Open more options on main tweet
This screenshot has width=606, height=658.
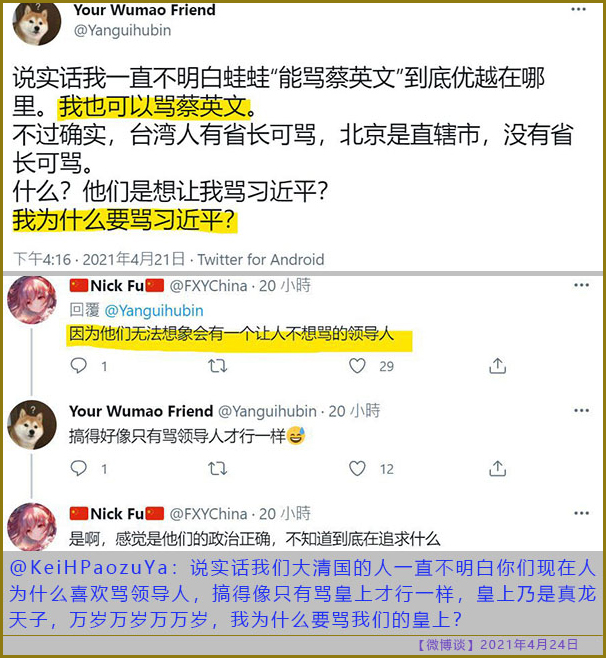pos(578,9)
